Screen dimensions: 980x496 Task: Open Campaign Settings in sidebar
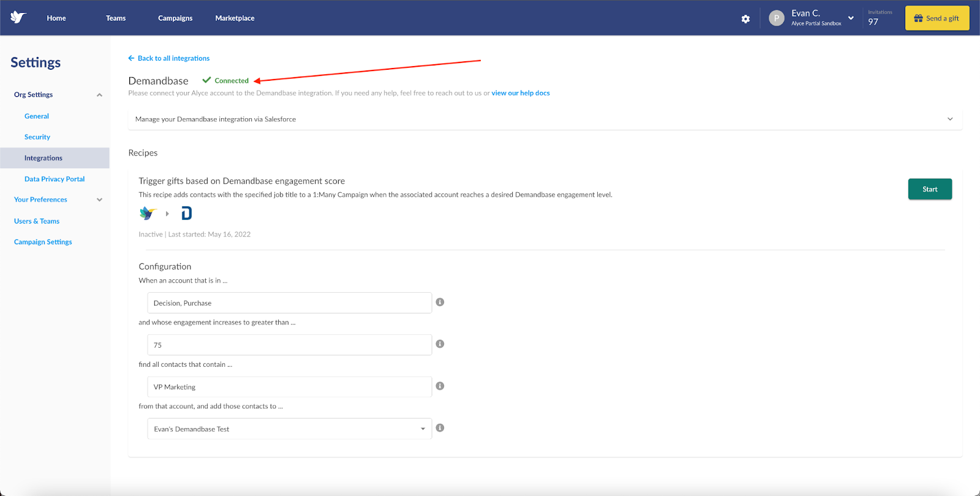click(43, 242)
